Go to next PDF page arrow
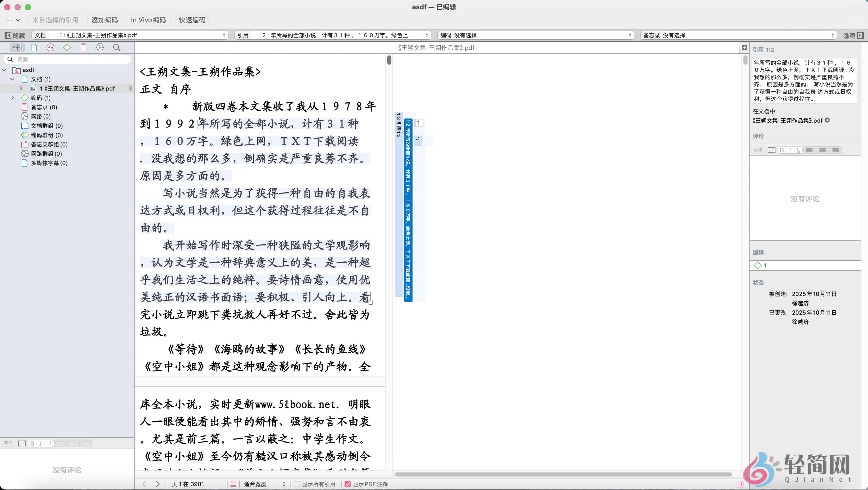868x490 pixels. tap(158, 484)
